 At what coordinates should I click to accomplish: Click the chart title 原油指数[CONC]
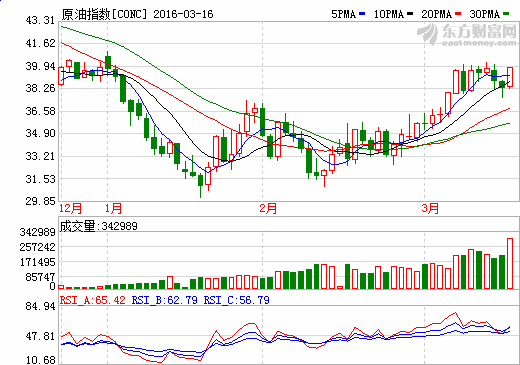104,14
